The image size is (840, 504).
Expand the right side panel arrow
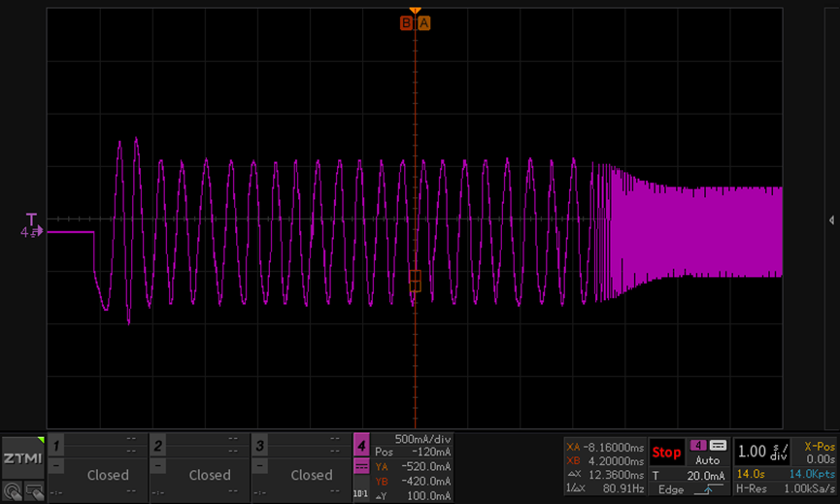pyautogui.click(x=831, y=220)
